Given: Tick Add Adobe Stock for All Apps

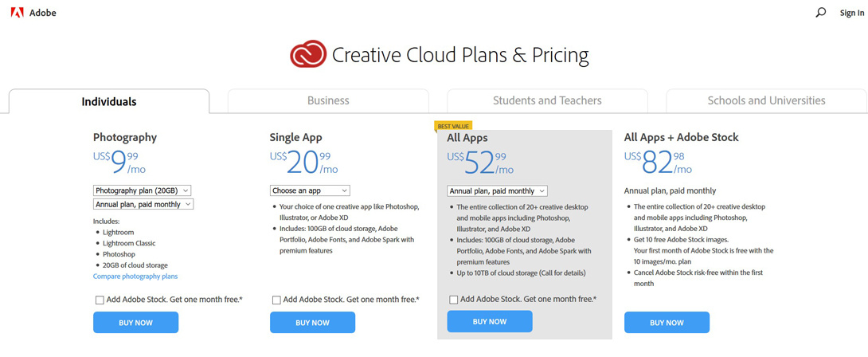Looking at the screenshot, I should coord(454,300).
